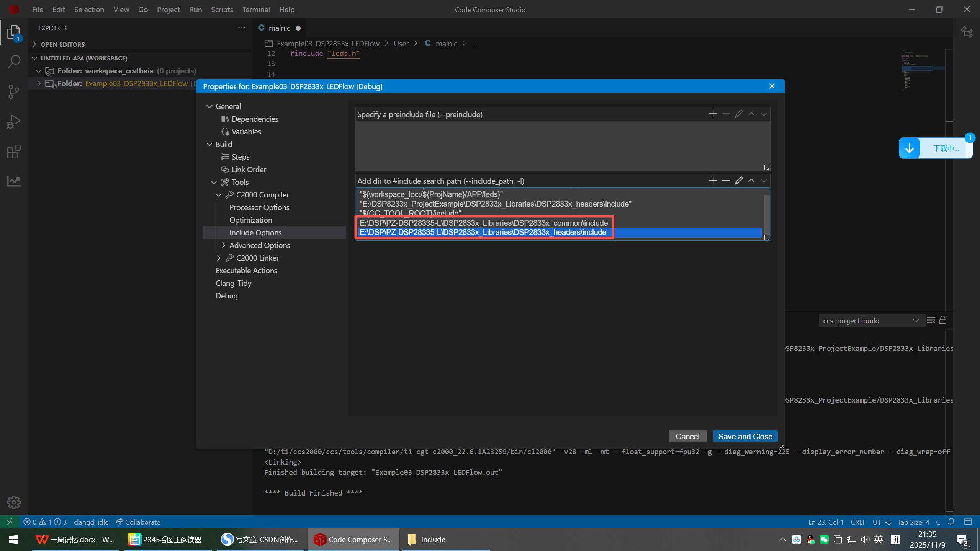
Task: Expand the C2000 Linker node
Action: (x=219, y=258)
